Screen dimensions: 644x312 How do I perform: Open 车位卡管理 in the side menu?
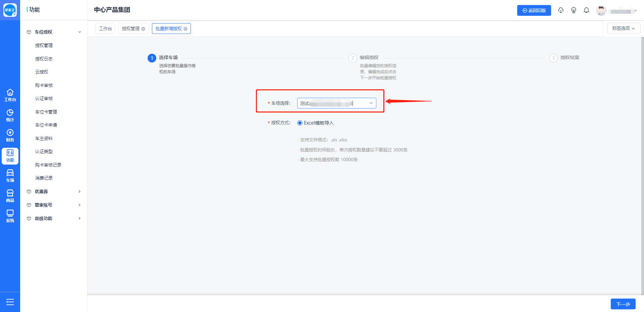pos(46,112)
